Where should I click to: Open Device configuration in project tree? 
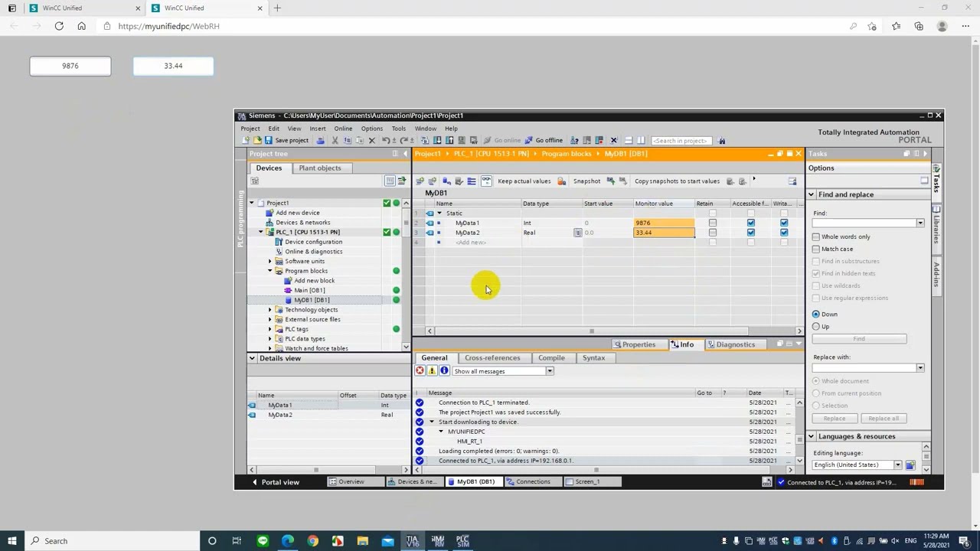tap(313, 242)
